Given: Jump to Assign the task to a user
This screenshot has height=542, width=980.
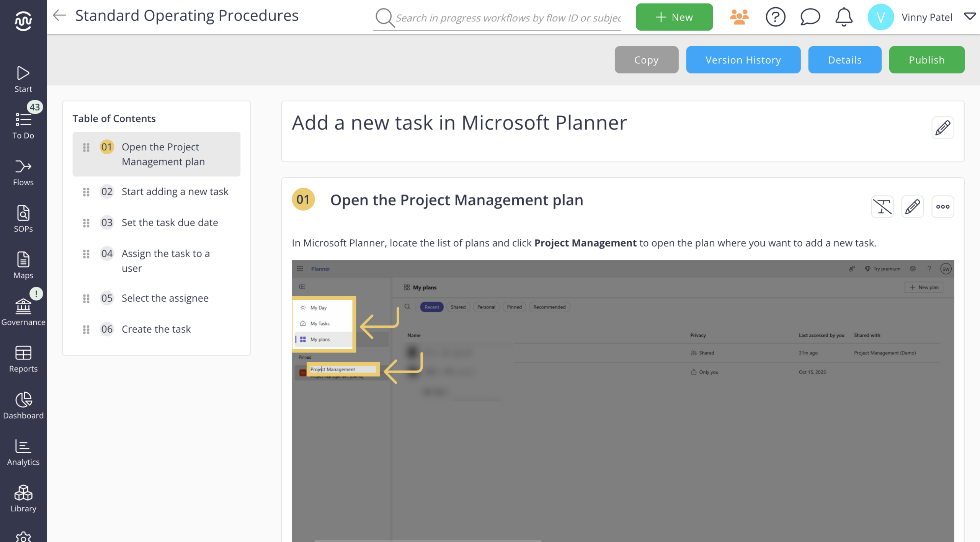Looking at the screenshot, I should pyautogui.click(x=156, y=261).
